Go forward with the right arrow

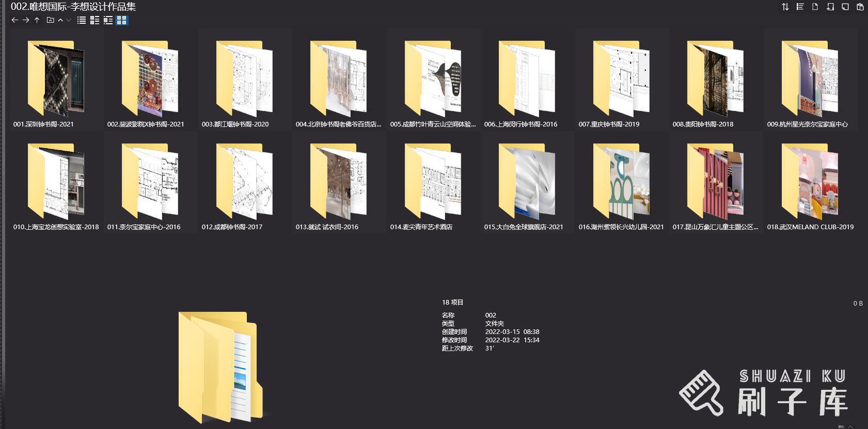(25, 20)
